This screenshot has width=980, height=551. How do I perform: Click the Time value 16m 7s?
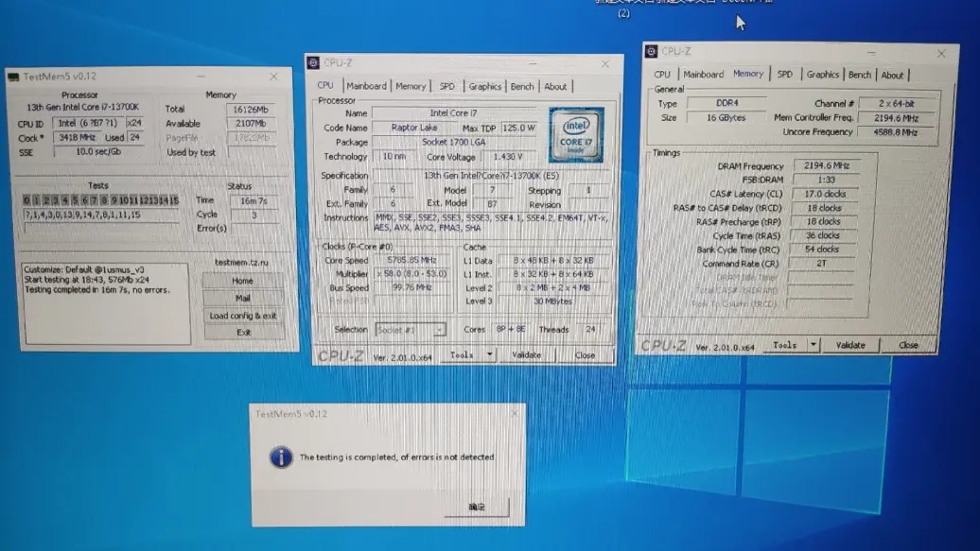(x=254, y=200)
